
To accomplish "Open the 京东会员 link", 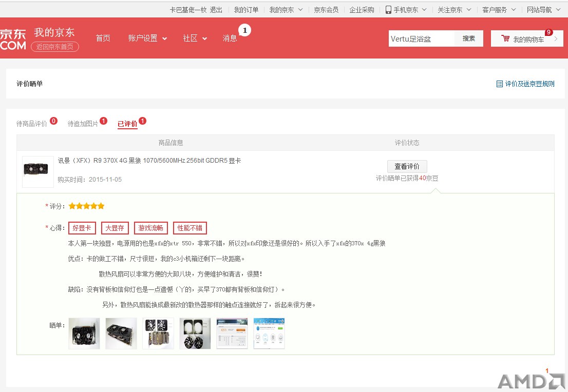I will [x=326, y=10].
